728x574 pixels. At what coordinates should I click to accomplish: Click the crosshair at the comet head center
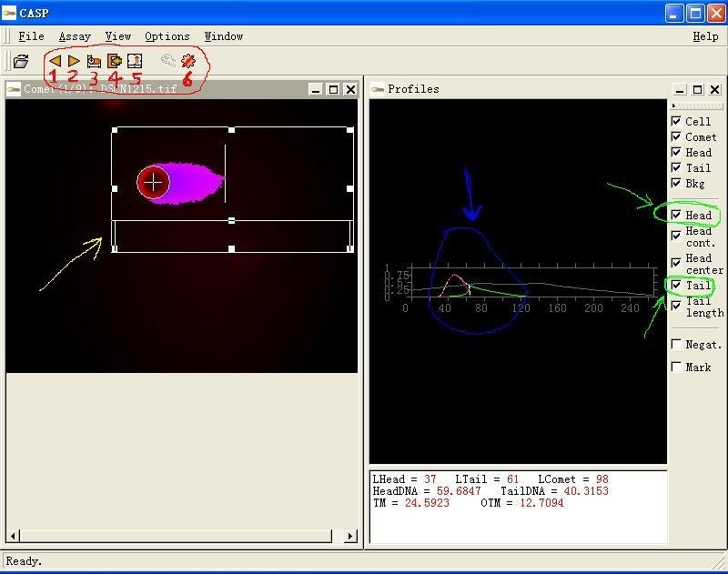(x=154, y=182)
